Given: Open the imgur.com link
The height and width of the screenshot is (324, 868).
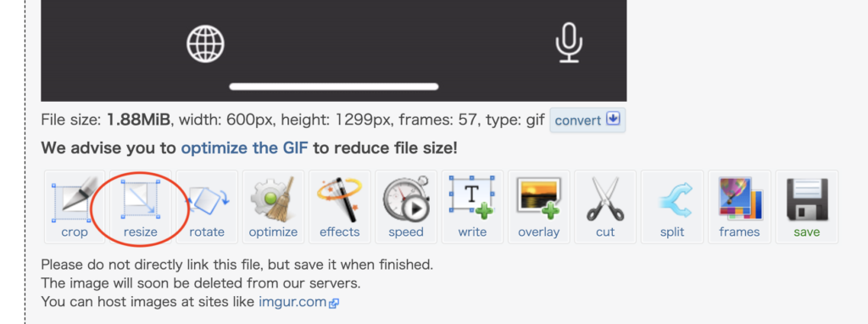Looking at the screenshot, I should (x=292, y=302).
